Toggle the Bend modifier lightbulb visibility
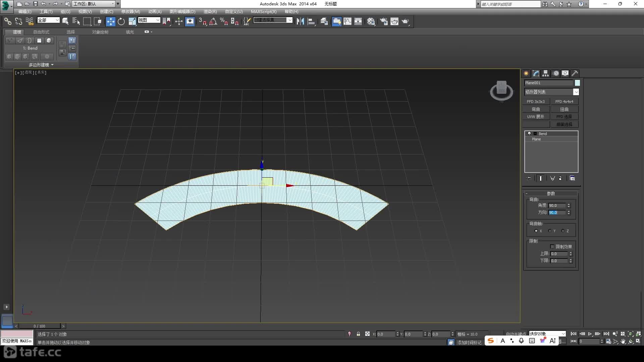The width and height of the screenshot is (644, 362). tap(529, 133)
